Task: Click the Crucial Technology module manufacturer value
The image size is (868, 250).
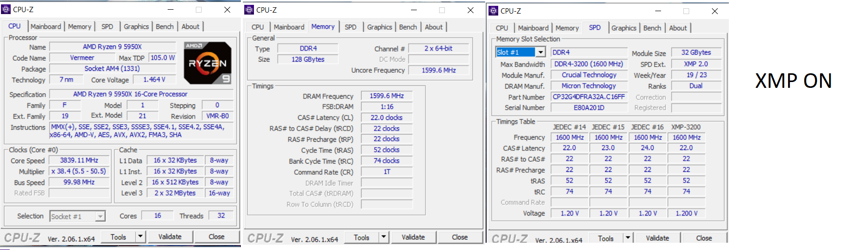Action: pos(589,75)
